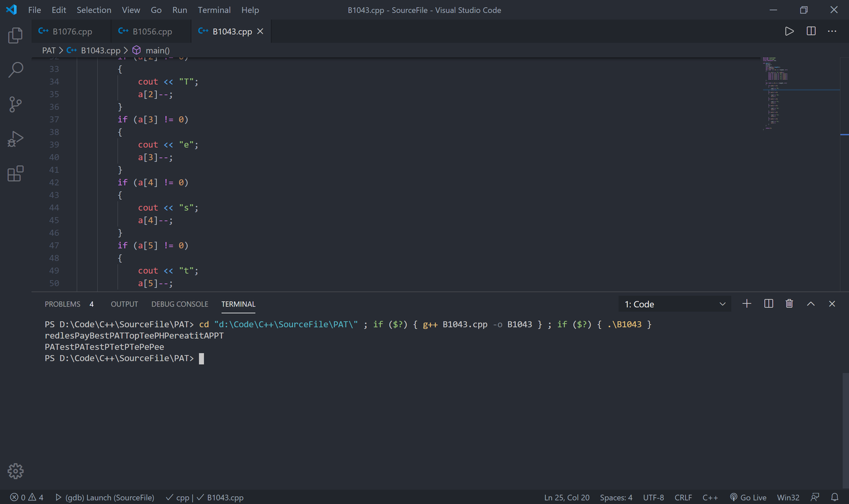Change the UTF-8 file encoding
This screenshot has width=849, height=504.
[x=653, y=498]
